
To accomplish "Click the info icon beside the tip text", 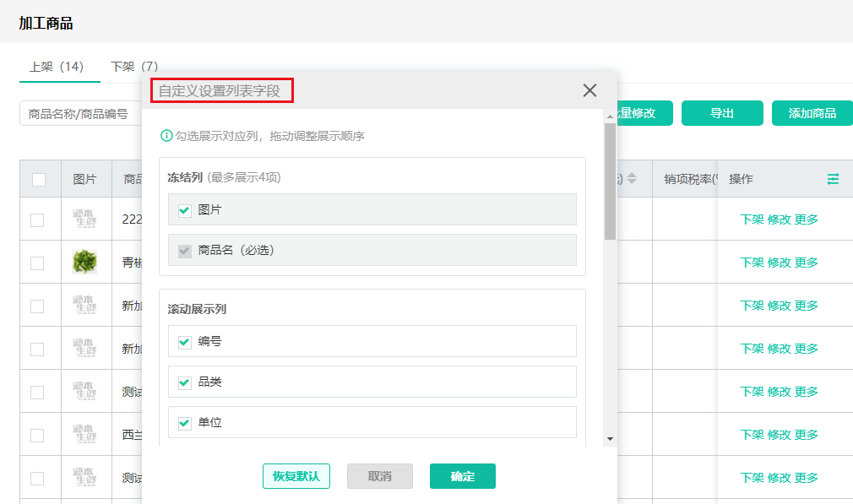I will (165, 135).
